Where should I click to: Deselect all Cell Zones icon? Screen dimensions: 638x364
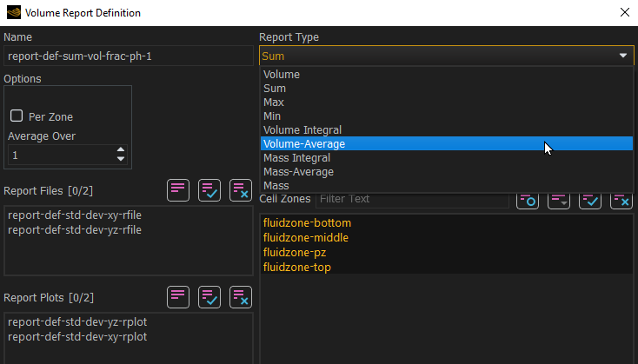point(621,201)
